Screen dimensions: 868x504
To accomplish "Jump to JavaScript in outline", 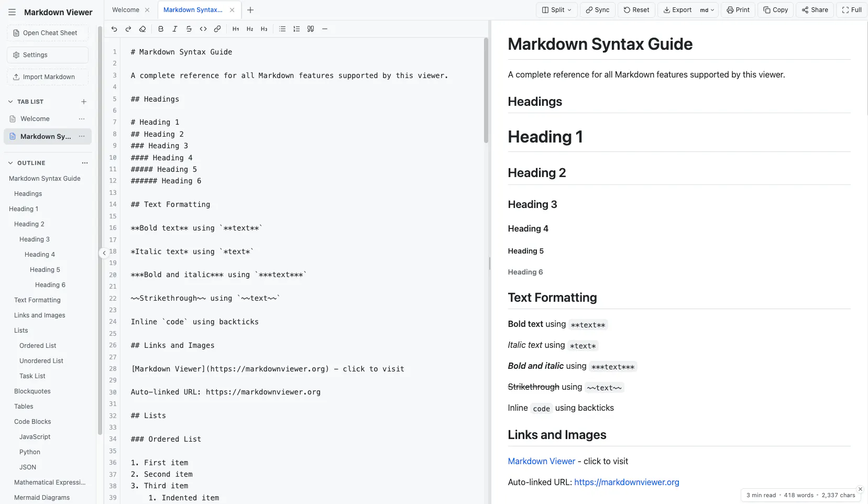I will [x=35, y=437].
